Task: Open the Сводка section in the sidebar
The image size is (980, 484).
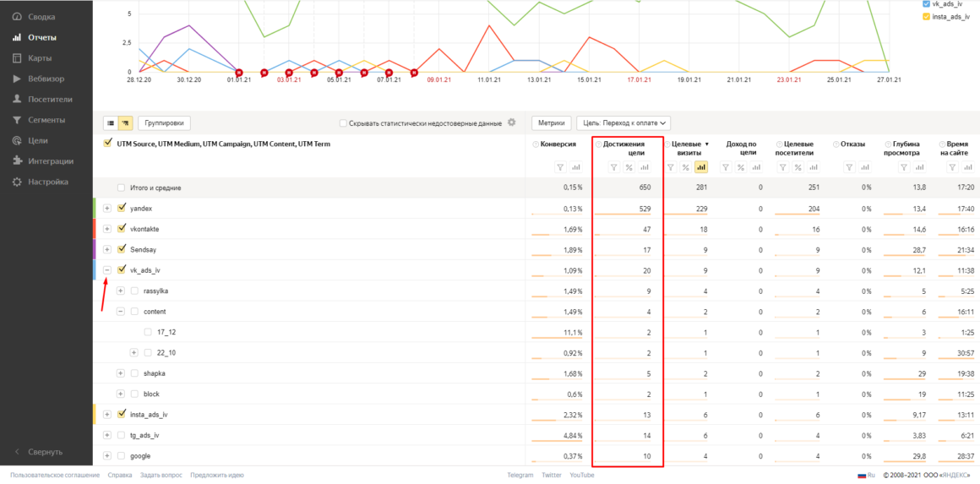Action: tap(41, 17)
